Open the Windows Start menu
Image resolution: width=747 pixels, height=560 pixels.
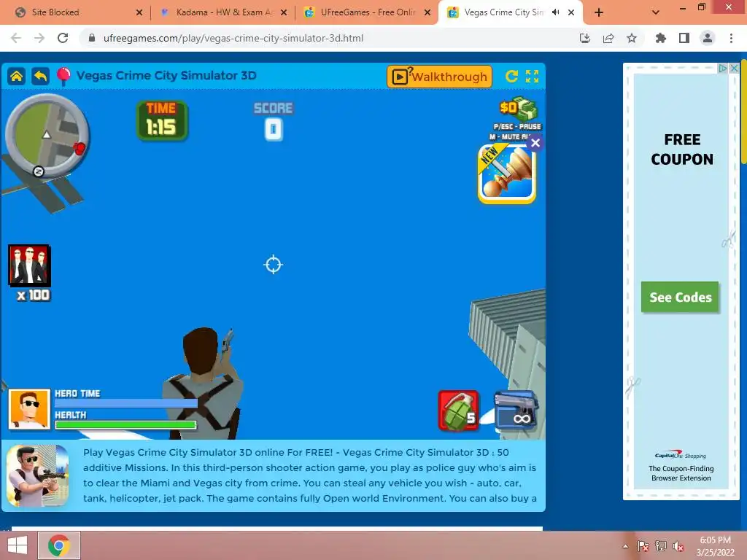[x=18, y=545]
